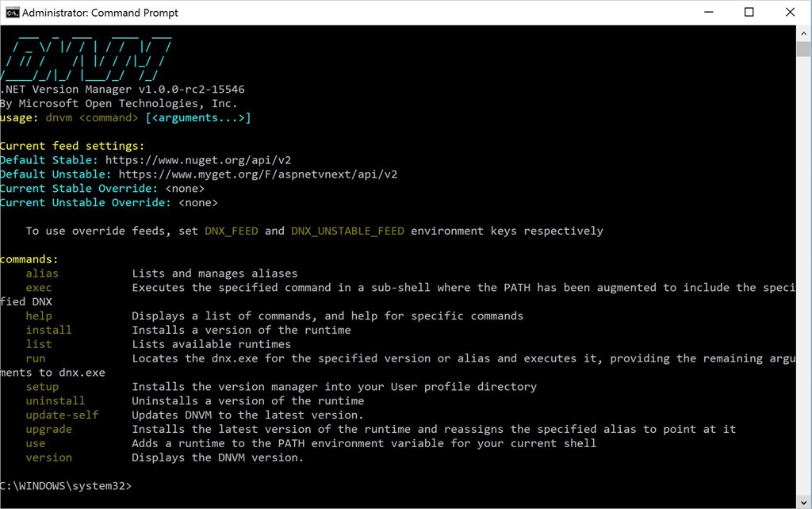Image resolution: width=812 pixels, height=509 pixels.
Task: Click the scrollbar up arrow
Action: coord(804,33)
